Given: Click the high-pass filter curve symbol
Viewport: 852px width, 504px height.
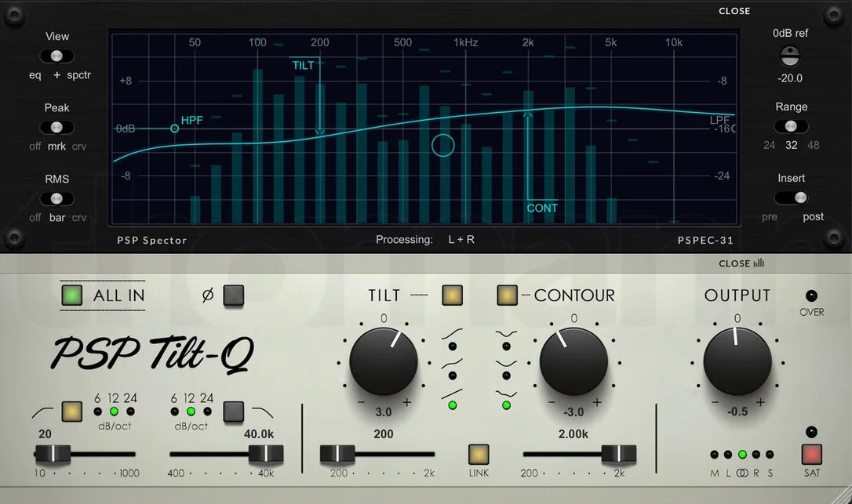Looking at the screenshot, I should point(42,413).
